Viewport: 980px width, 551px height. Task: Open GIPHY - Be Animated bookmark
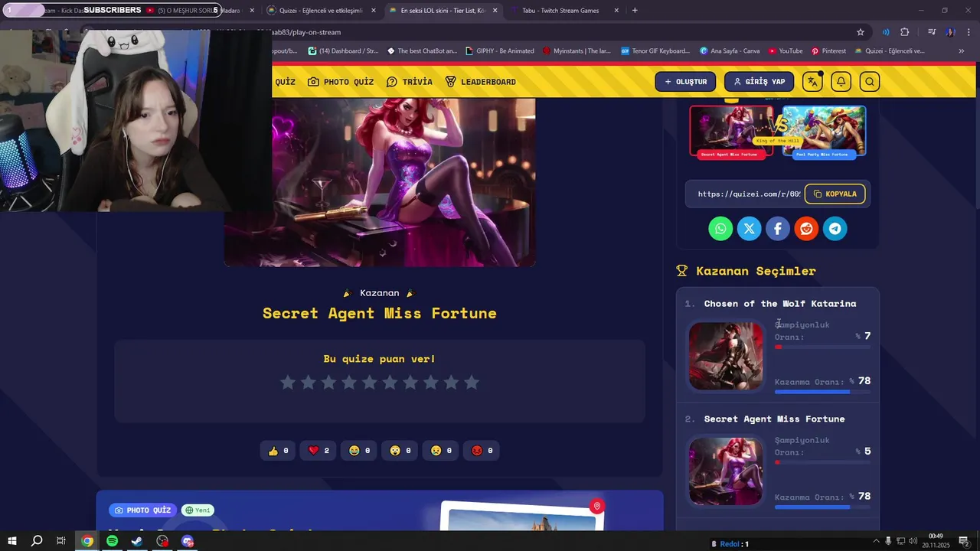498,51
